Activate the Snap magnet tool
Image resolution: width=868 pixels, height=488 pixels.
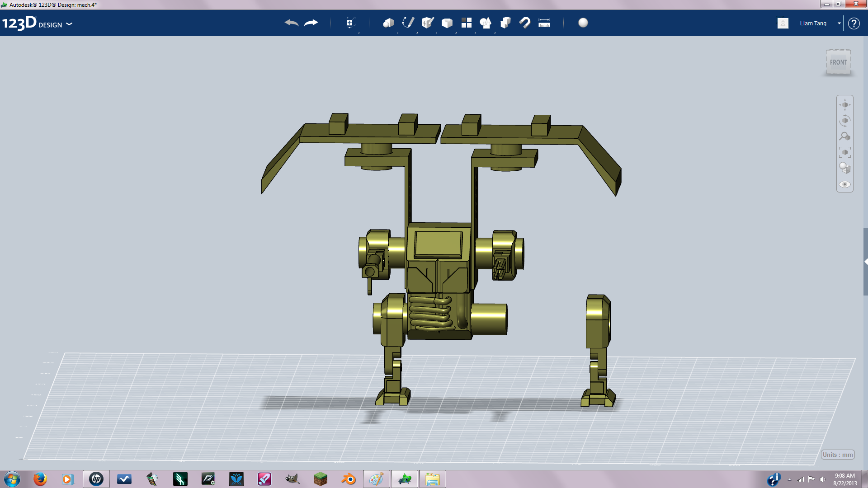pos(525,23)
